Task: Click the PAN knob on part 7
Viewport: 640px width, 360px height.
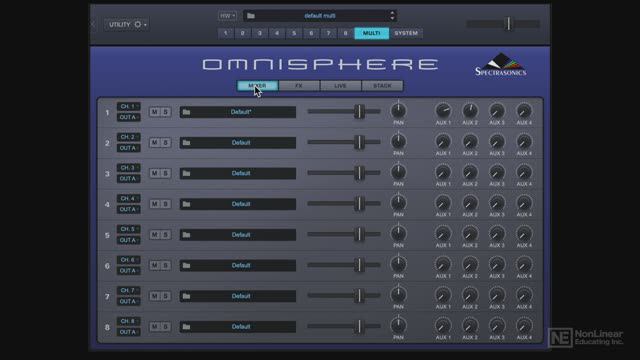Action: [398, 295]
